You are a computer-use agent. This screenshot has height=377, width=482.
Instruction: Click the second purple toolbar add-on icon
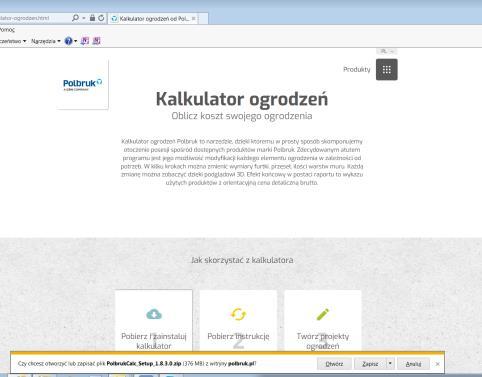(96, 41)
